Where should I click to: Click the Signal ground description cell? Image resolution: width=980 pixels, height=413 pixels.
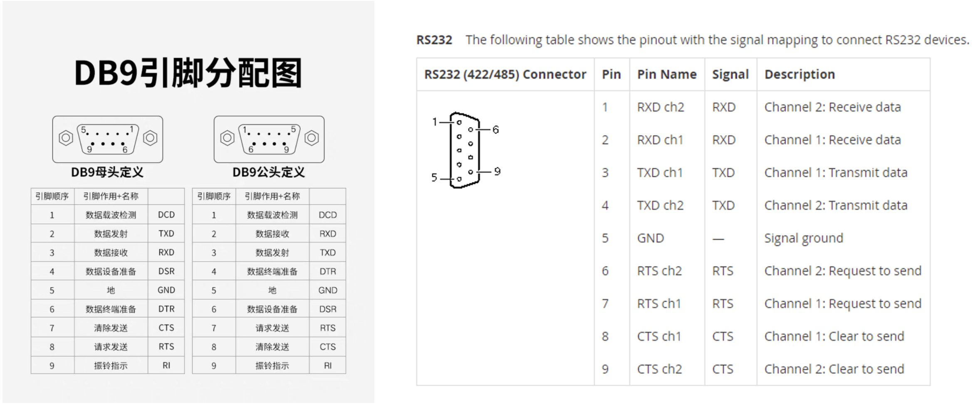[x=804, y=239]
